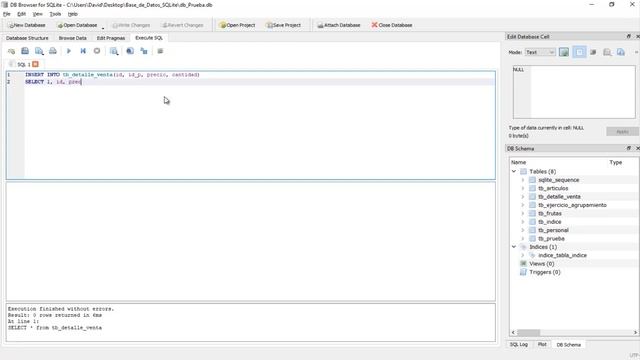The height and width of the screenshot is (360, 640).
Task: Open the dropdown arrow beside Open Database
Action: pos(103,28)
